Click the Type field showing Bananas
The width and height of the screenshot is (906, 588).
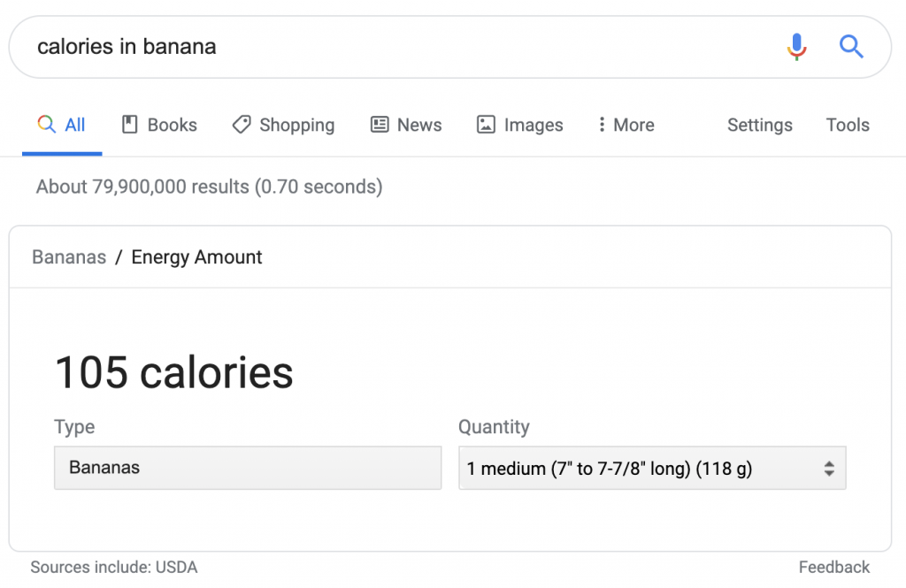pyautogui.click(x=247, y=468)
